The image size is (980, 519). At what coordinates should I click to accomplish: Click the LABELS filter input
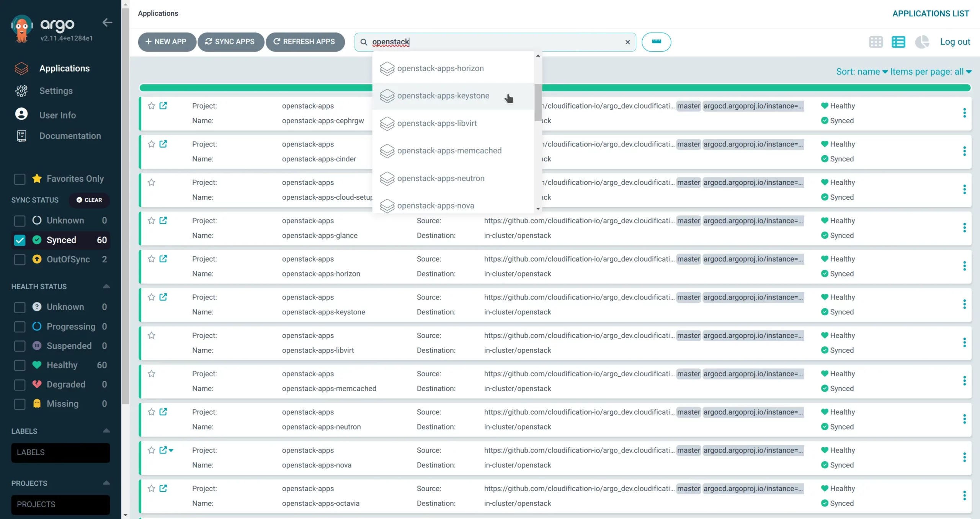(60, 453)
